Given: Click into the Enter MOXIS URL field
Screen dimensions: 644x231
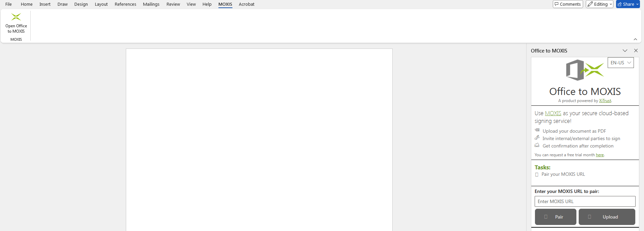Looking at the screenshot, I should (585, 201).
